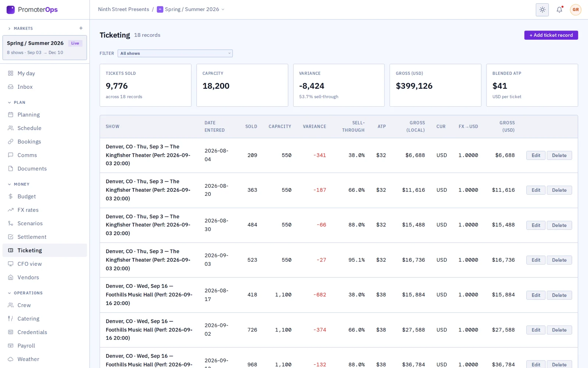
Task: Open Payroll in the sidebar
Action: click(x=45, y=346)
